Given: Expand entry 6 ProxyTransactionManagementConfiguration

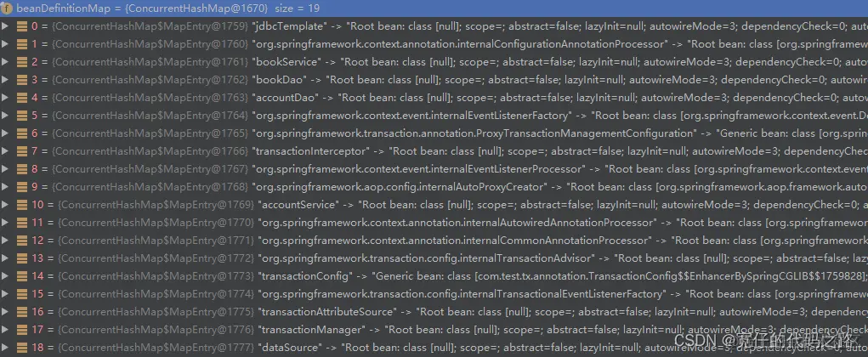Looking at the screenshot, I should point(5,133).
